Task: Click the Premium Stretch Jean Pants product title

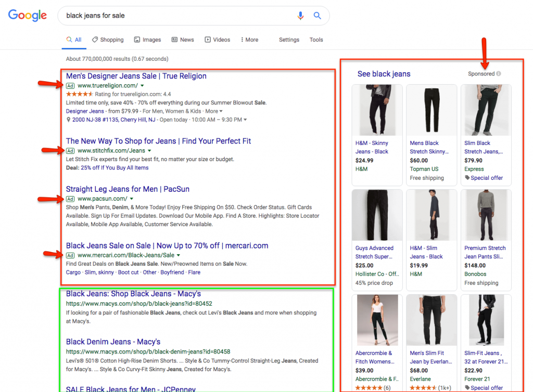Action: [485, 253]
